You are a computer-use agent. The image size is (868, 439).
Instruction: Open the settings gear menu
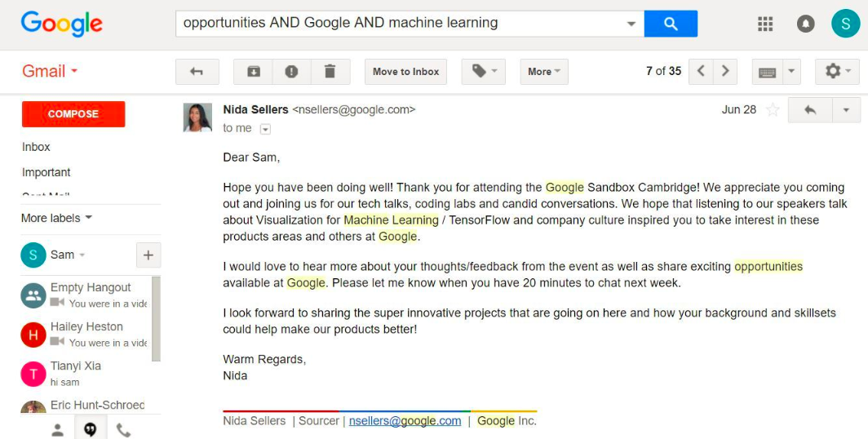837,72
